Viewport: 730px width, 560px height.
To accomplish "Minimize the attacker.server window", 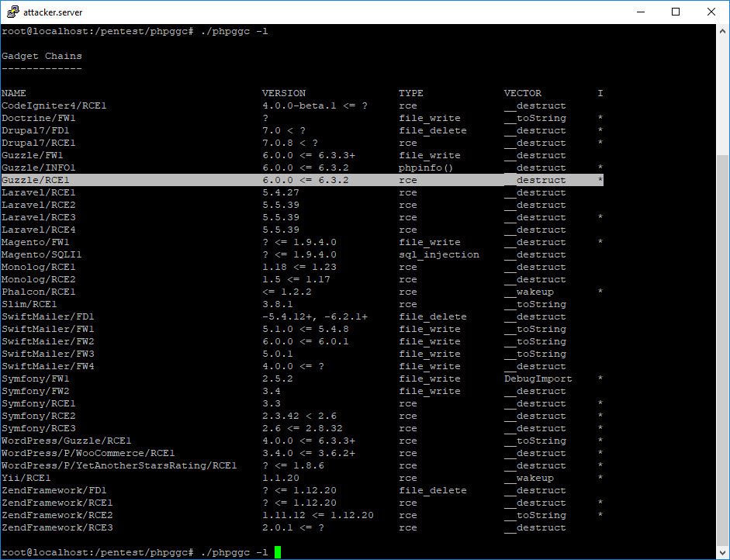I will pos(641,12).
